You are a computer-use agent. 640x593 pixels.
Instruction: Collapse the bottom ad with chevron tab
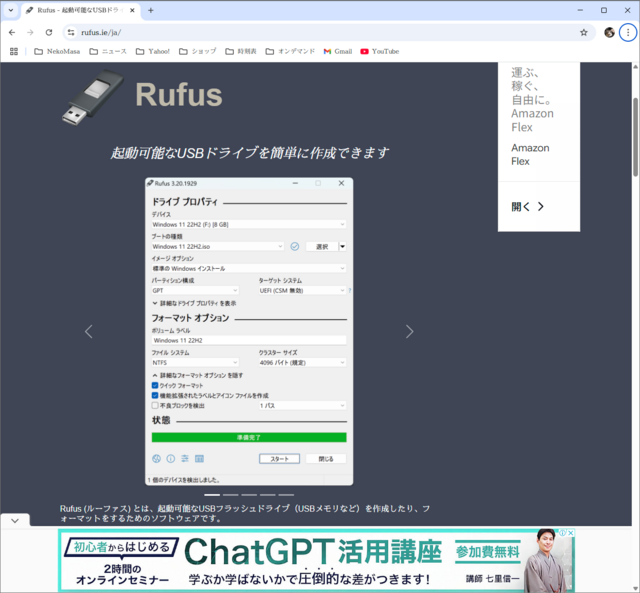[15, 520]
